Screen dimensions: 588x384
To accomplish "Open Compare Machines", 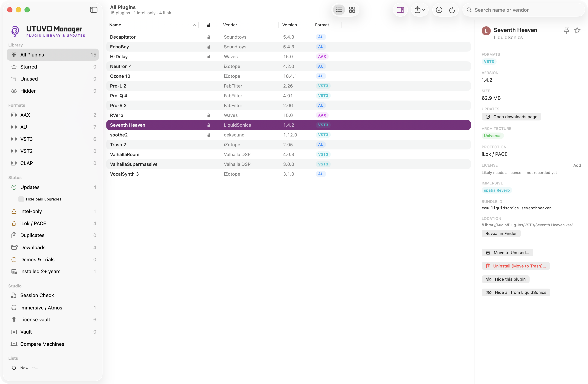I will click(53, 344).
